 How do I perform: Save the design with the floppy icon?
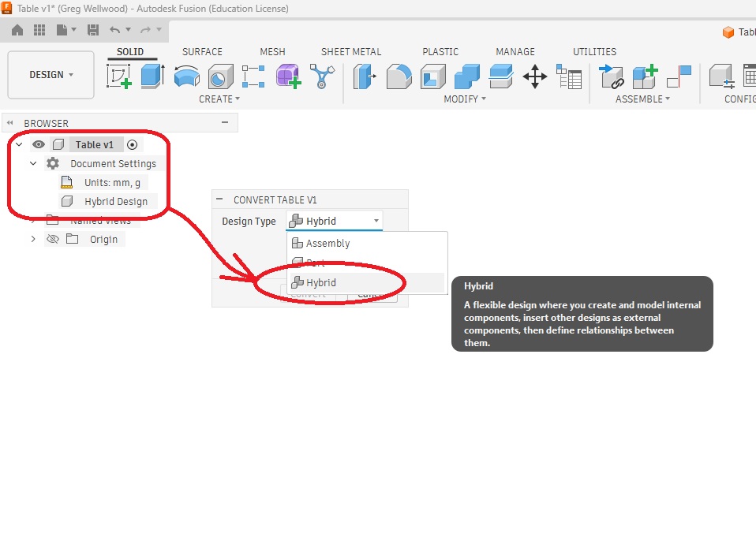click(x=93, y=30)
